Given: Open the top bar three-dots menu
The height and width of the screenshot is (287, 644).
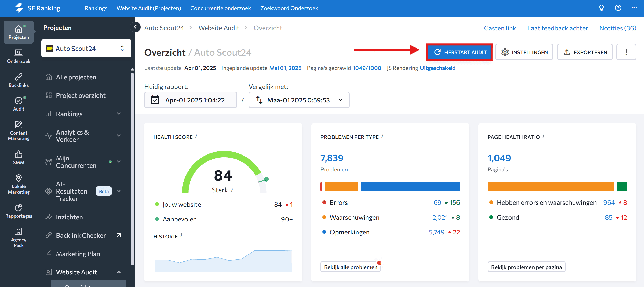Looking at the screenshot, I should (634, 8).
